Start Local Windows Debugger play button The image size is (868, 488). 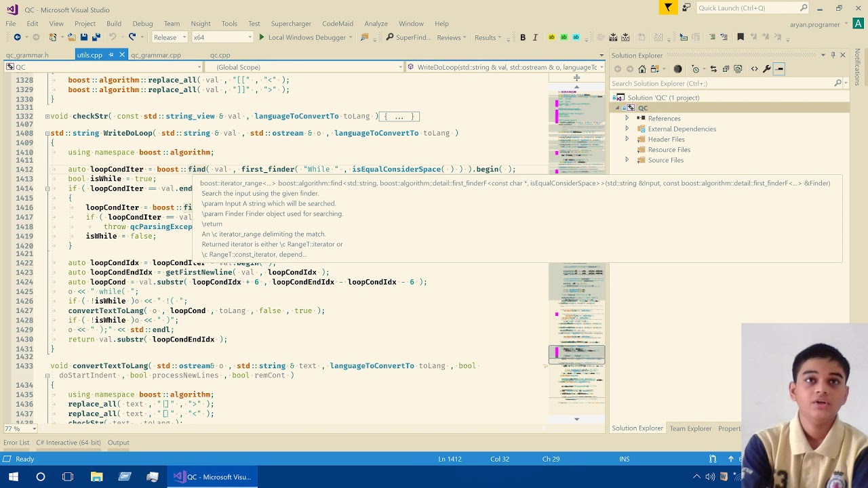pos(262,37)
